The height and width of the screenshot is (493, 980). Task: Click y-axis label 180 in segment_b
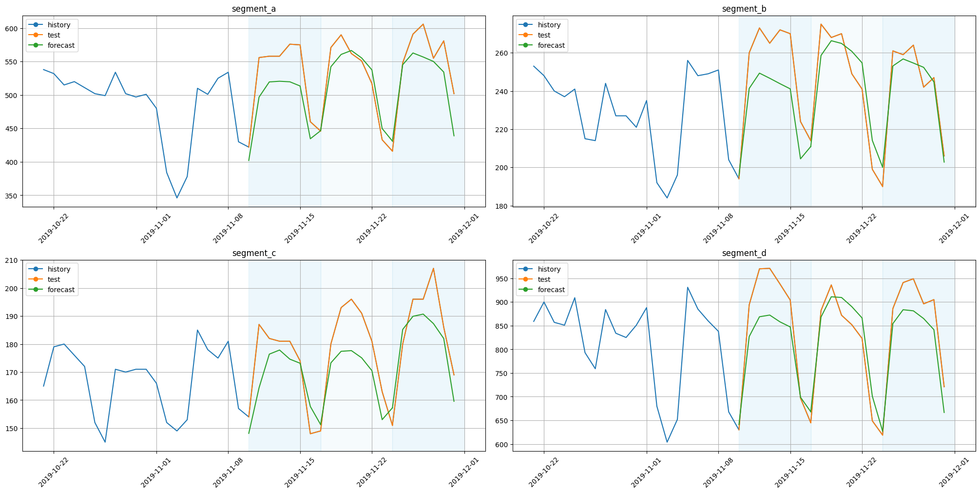[502, 206]
